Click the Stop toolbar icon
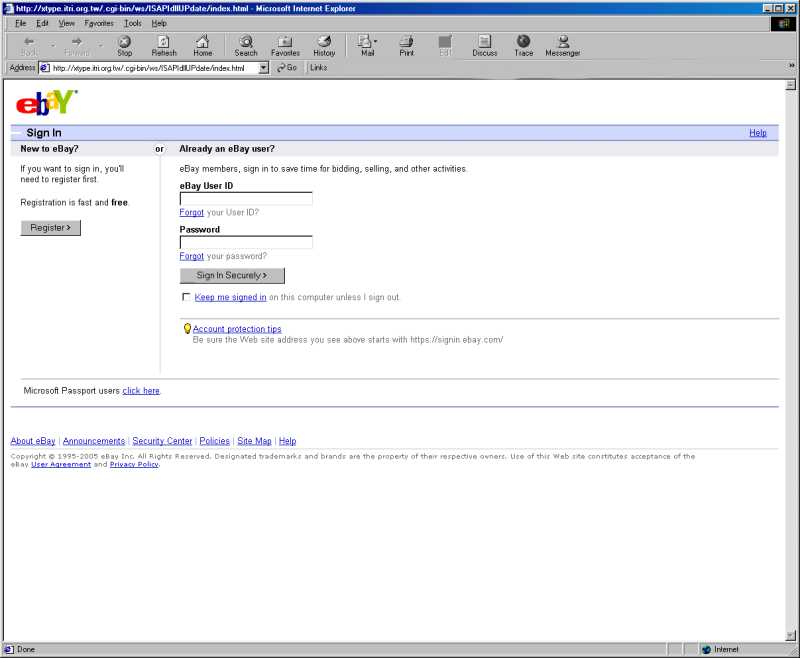 (124, 45)
